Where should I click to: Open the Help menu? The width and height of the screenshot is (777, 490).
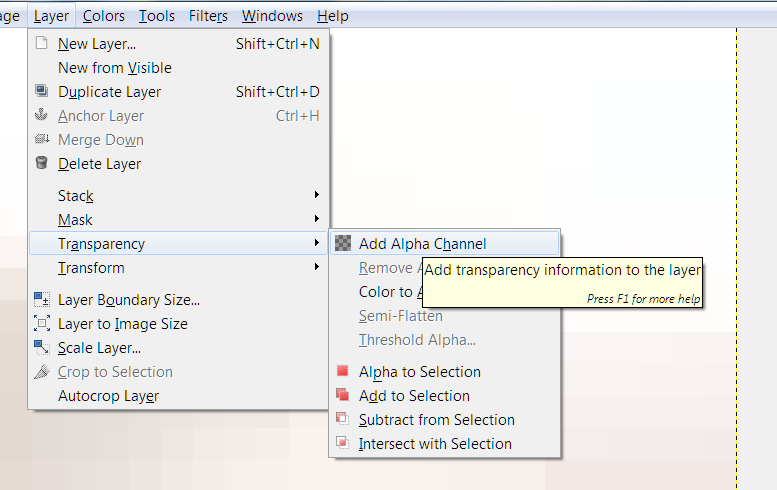(x=332, y=16)
